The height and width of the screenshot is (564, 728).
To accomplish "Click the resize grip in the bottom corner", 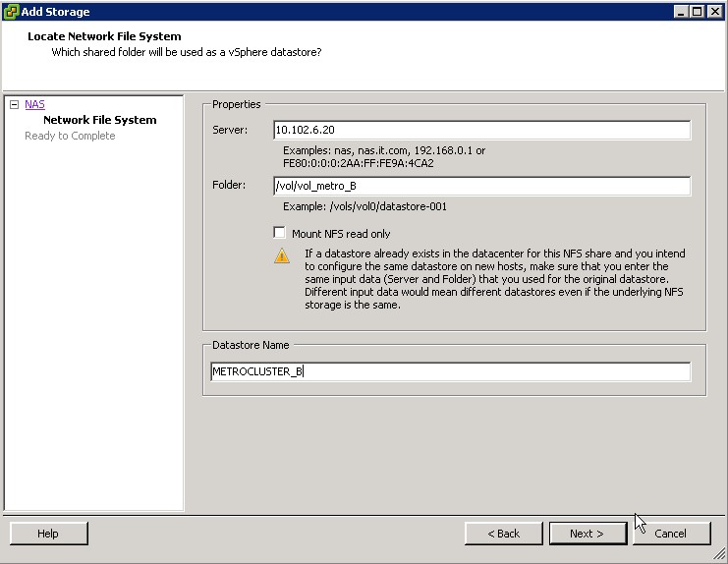I will click(720, 556).
